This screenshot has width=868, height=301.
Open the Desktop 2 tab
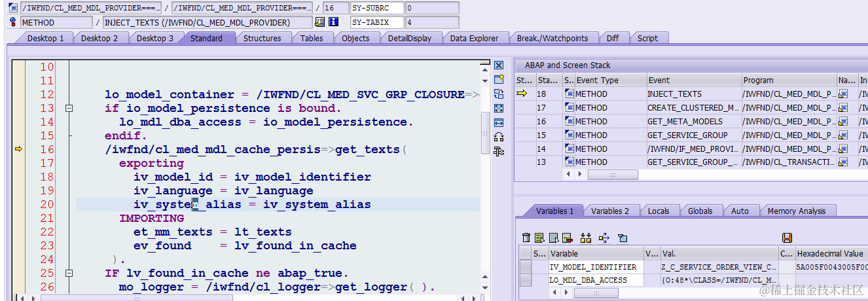click(x=99, y=38)
